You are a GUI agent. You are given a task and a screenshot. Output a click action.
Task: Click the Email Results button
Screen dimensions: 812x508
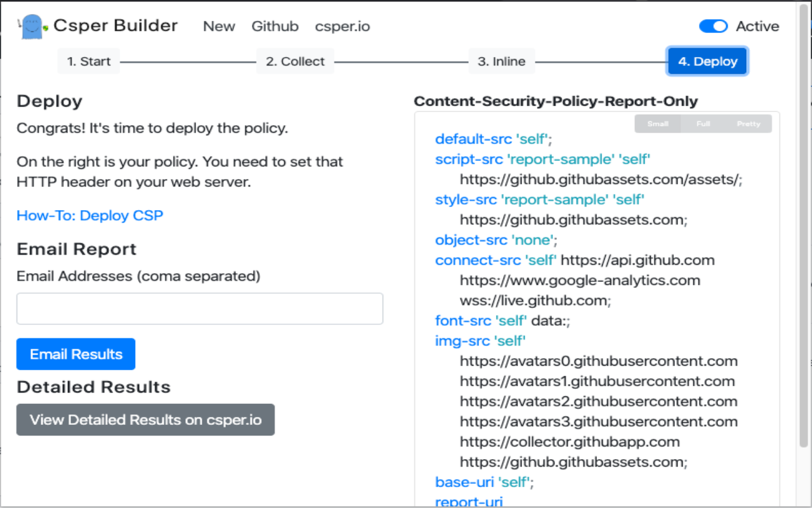tap(76, 354)
